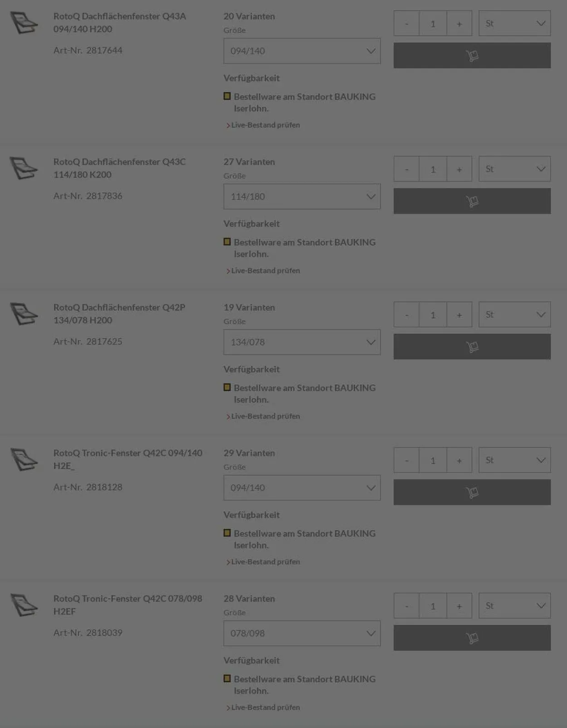567x728 pixels.
Task: Change unit St for Tronic-Fenster 078/098
Action: click(514, 606)
